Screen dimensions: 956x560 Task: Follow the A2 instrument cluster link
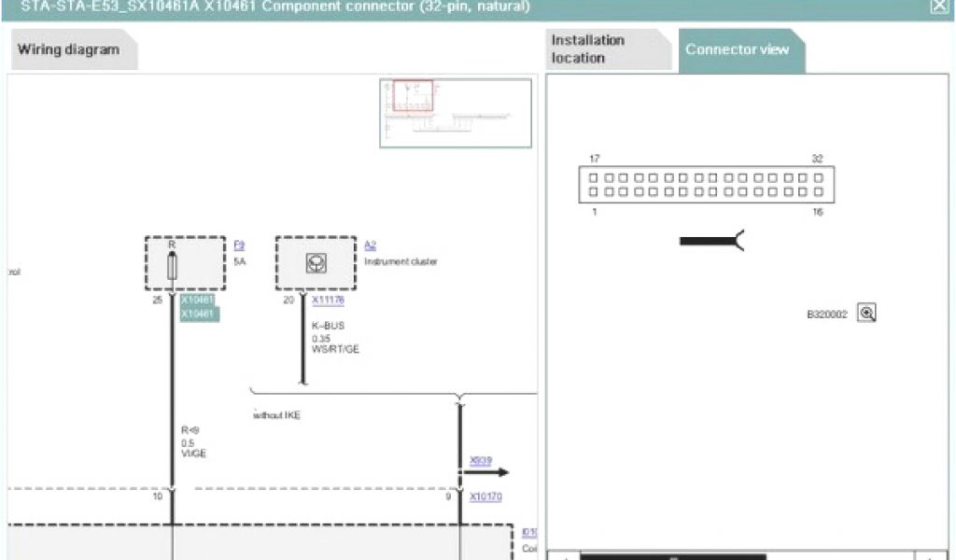coord(370,245)
